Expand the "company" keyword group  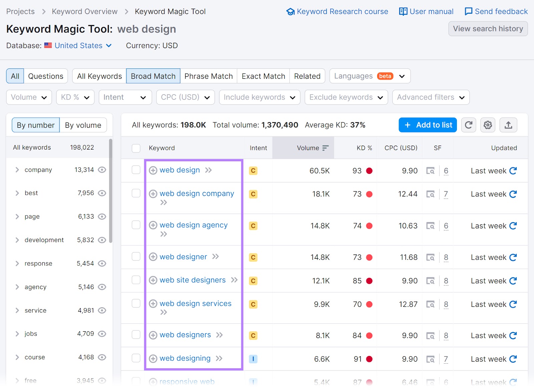[x=17, y=170]
